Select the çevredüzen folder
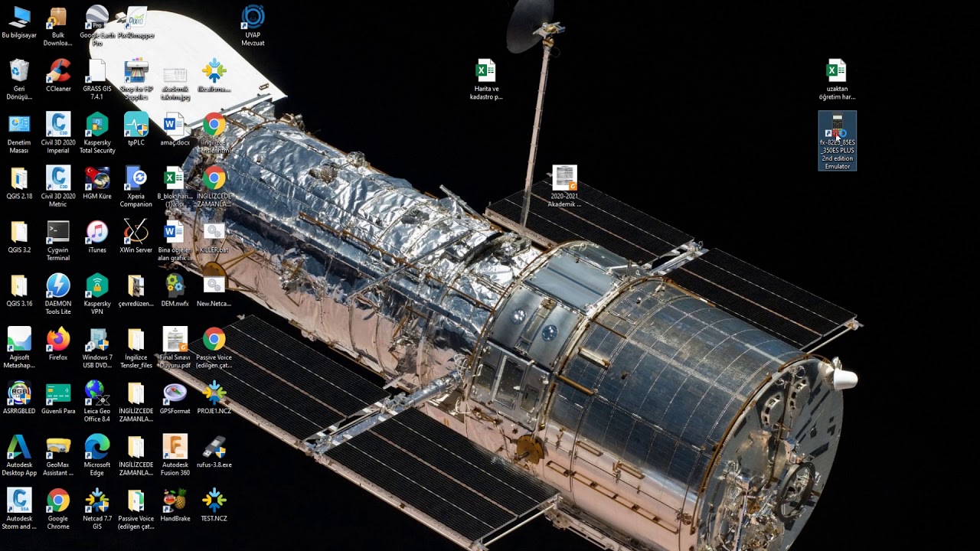This screenshot has height=551, width=980. pos(136,290)
